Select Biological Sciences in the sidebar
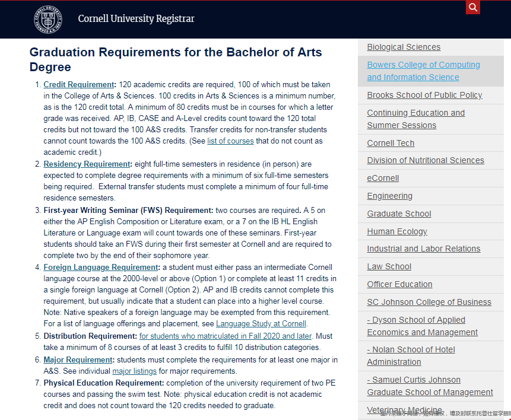This screenshot has height=420, width=511. pyautogui.click(x=404, y=47)
